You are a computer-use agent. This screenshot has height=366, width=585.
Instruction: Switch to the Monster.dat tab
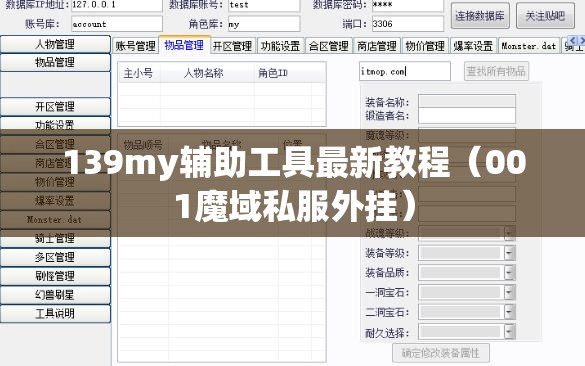(529, 46)
